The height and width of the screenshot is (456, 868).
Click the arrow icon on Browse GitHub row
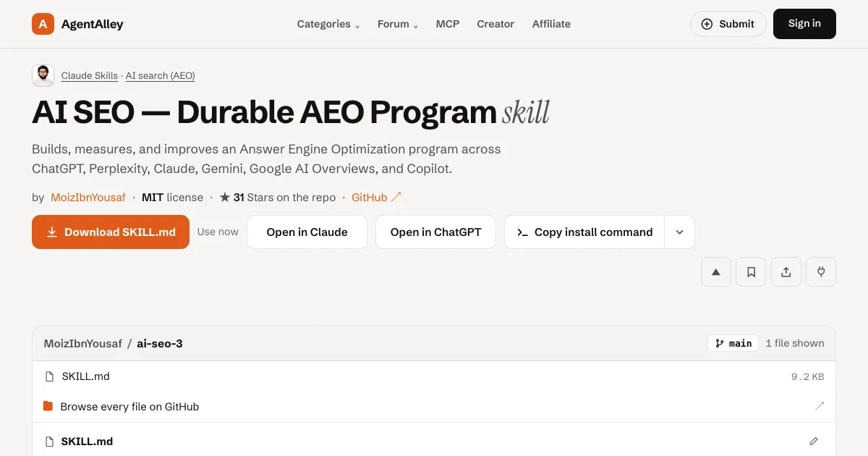tap(820, 406)
